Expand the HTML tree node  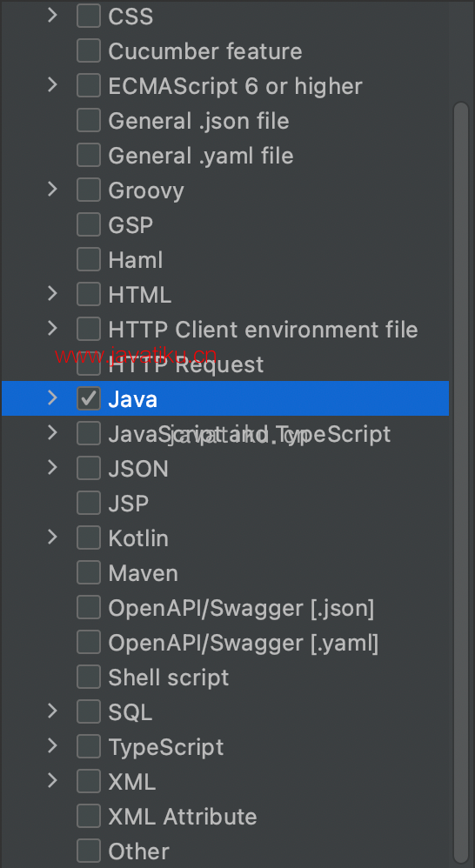pyautogui.click(x=52, y=294)
